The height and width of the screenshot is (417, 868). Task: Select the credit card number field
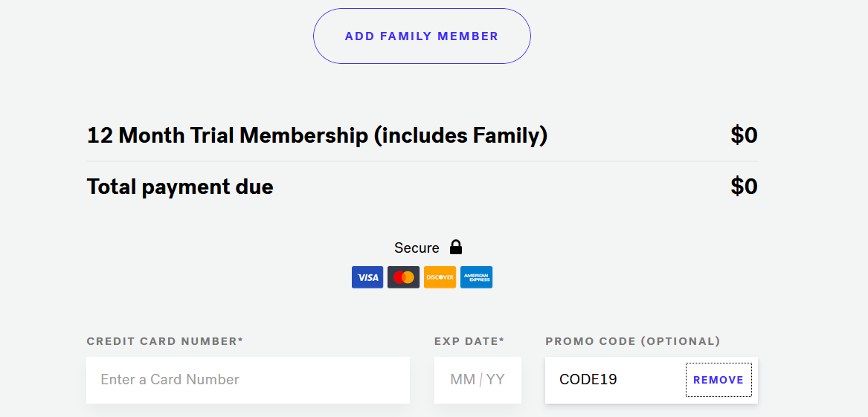click(248, 380)
